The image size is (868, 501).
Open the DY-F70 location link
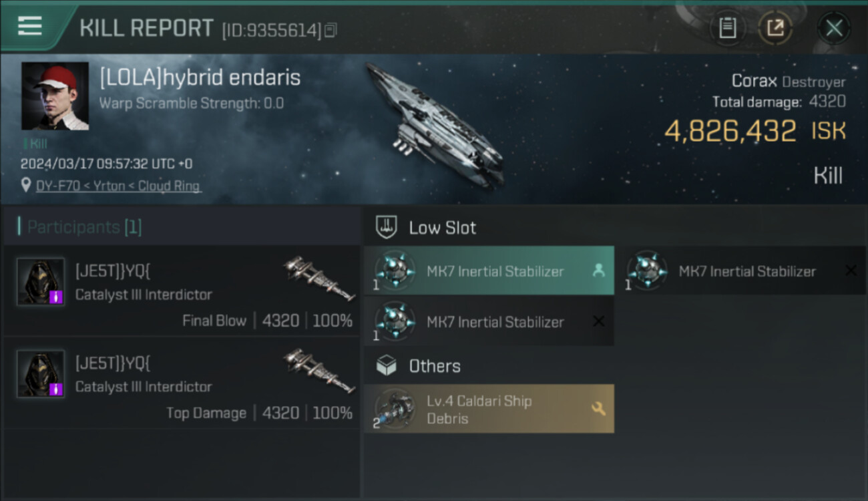(x=118, y=186)
